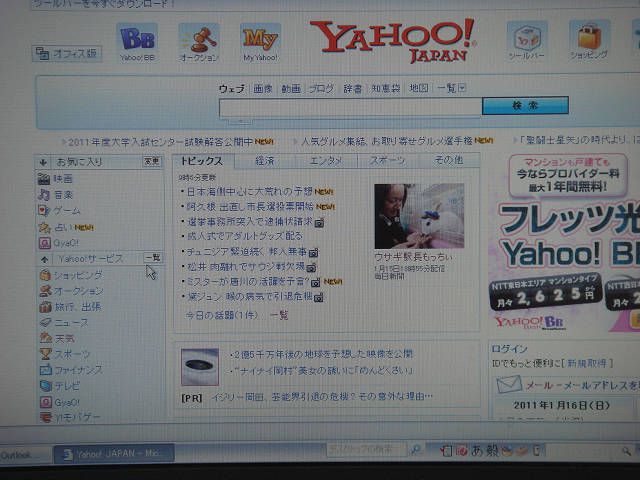Select the スポーツ news tab
Screen dimensions: 640x480
[x=387, y=160]
